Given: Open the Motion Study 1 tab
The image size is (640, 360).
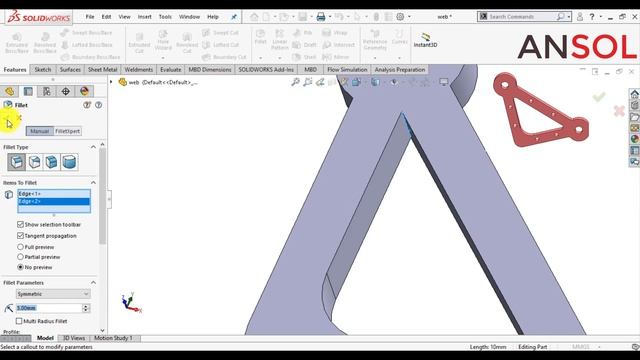Looking at the screenshot, I should (x=113, y=338).
